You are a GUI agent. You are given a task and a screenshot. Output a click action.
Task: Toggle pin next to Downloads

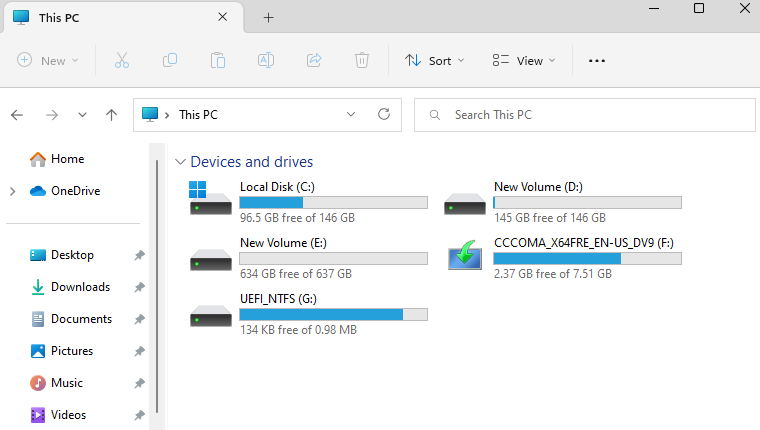(x=140, y=287)
